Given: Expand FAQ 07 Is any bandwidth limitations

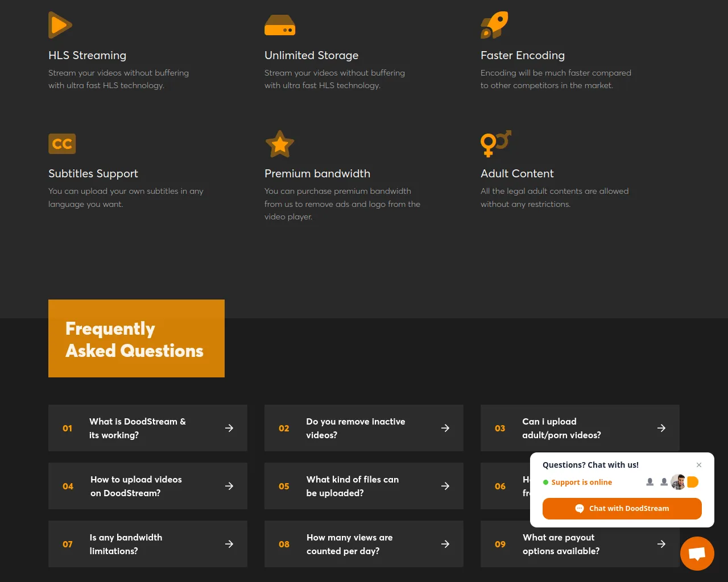Looking at the screenshot, I should pyautogui.click(x=148, y=544).
